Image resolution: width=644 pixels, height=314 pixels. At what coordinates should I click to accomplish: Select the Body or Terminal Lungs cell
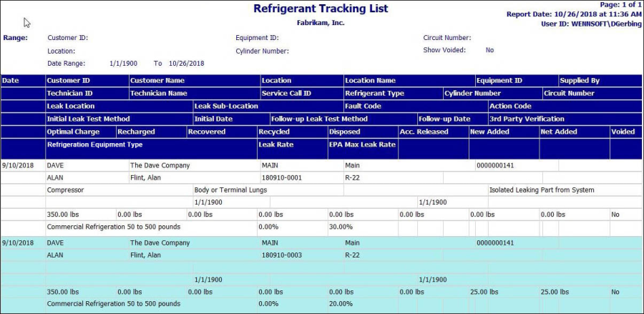click(x=230, y=190)
